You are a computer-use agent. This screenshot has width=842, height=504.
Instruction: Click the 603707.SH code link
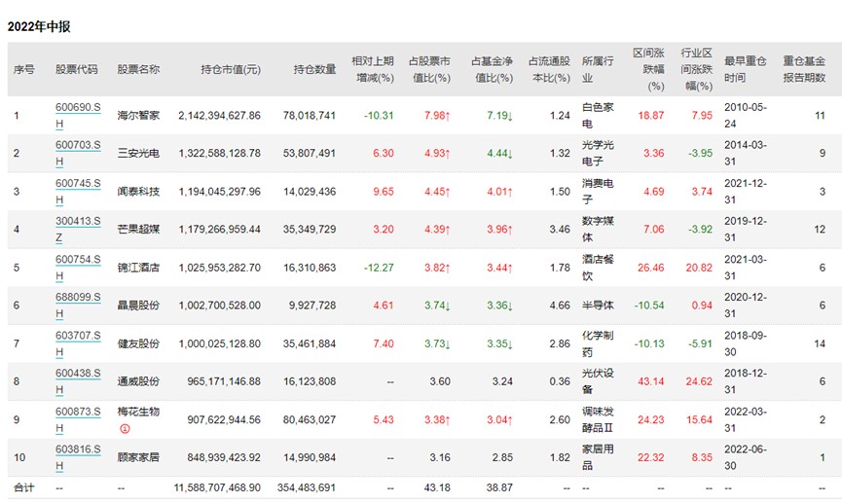[x=77, y=342]
